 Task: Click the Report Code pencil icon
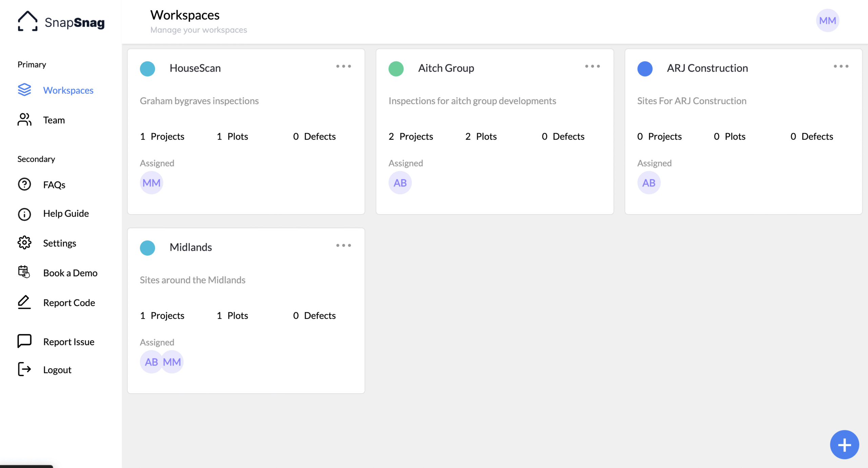click(24, 302)
